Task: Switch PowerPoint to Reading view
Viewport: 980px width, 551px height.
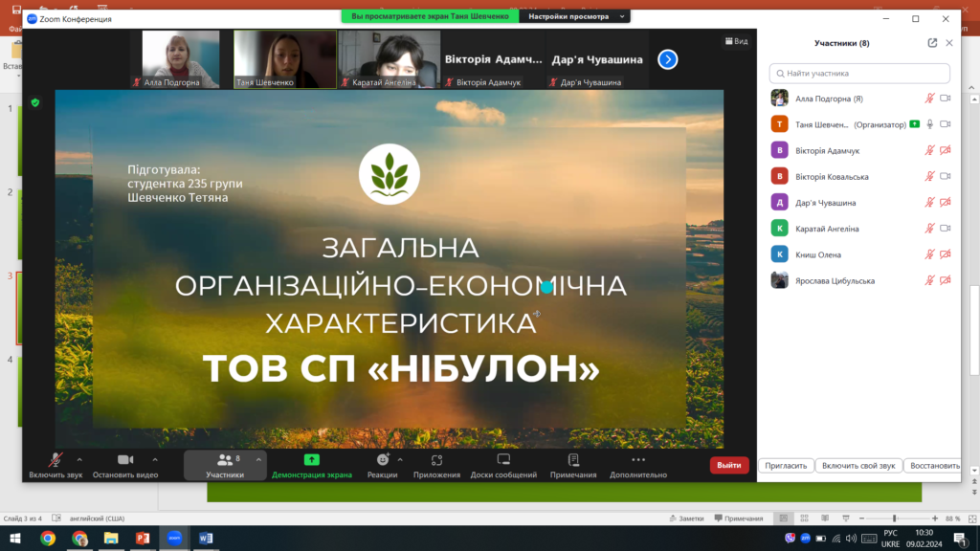Action: coord(825,518)
